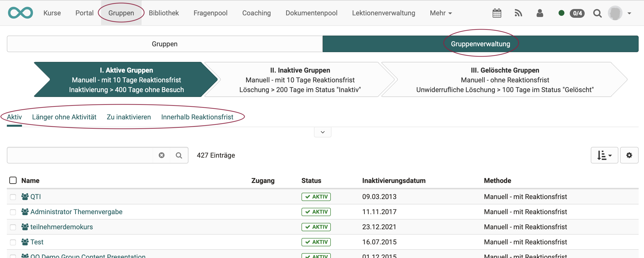Image resolution: width=644 pixels, height=258 pixels.
Task: Open the calendar icon in the top bar
Action: pos(497,13)
